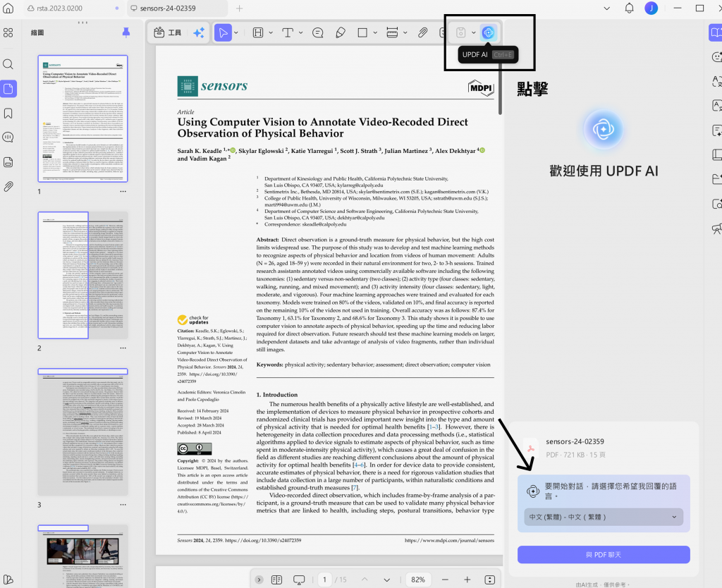Expand the text tool dropdown arrow

(300, 32)
